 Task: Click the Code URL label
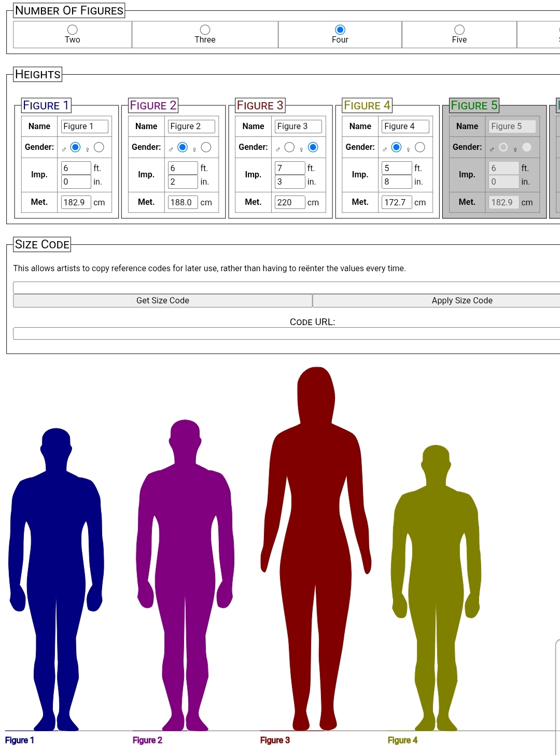pyautogui.click(x=312, y=322)
